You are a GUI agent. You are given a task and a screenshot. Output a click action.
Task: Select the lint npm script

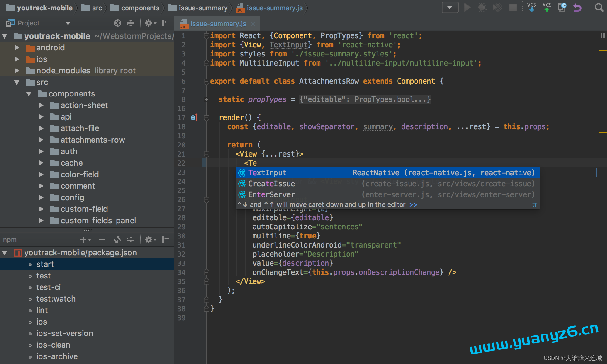click(x=87, y=310)
